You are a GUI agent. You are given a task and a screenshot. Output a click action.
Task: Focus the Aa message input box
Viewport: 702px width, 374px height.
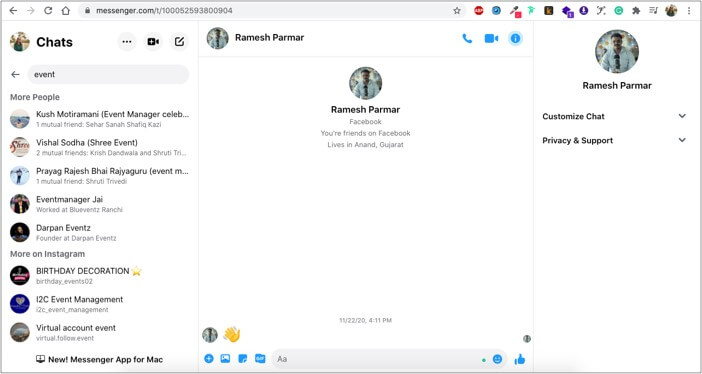tap(376, 359)
